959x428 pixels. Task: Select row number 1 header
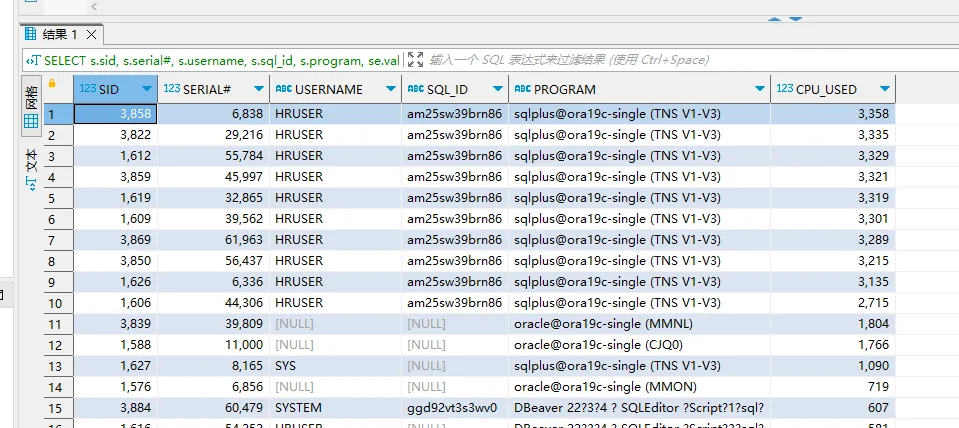tap(59, 114)
